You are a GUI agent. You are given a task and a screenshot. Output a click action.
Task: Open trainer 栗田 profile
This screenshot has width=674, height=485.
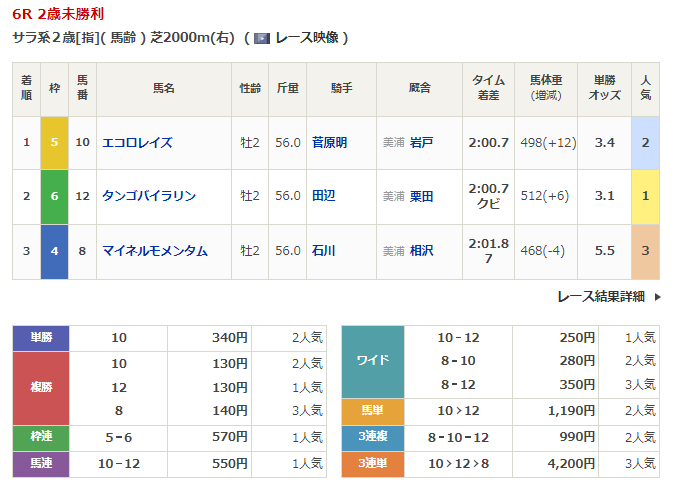click(x=421, y=197)
